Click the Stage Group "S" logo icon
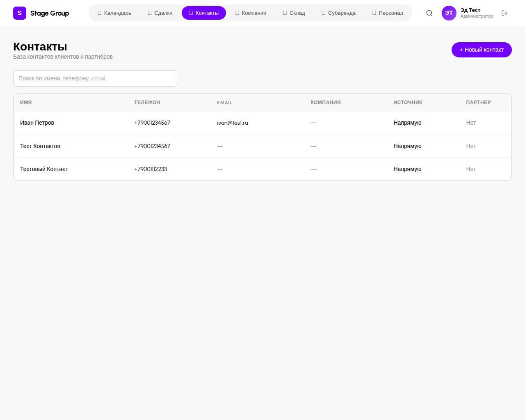This screenshot has width=525, height=420. [x=19, y=13]
